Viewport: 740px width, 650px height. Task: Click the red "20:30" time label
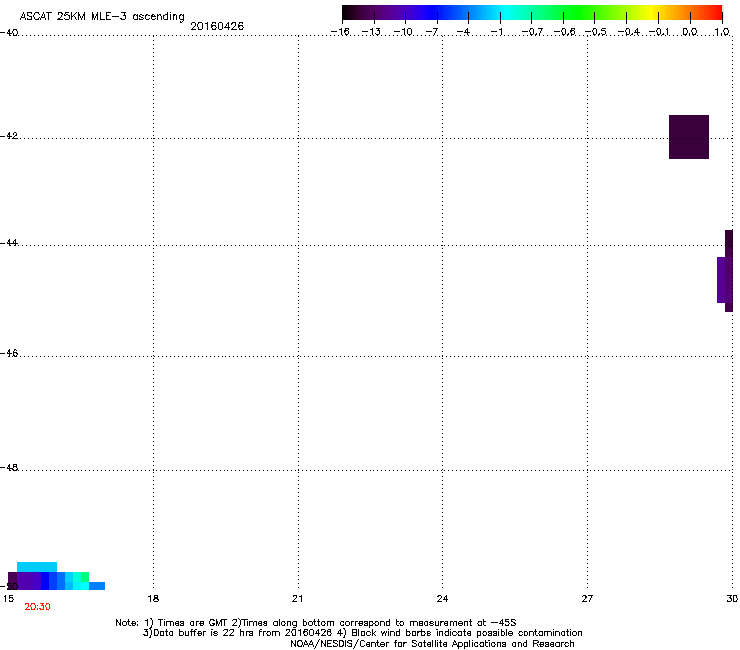[37, 607]
